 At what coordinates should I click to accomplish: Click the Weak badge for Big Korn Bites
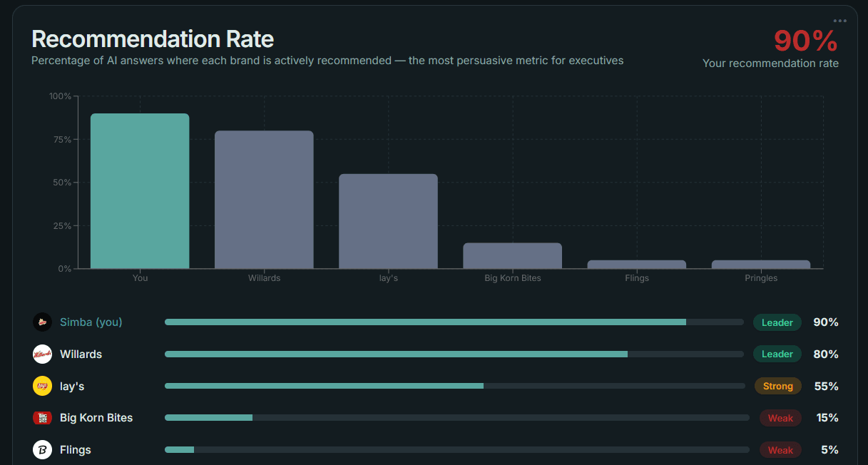780,418
